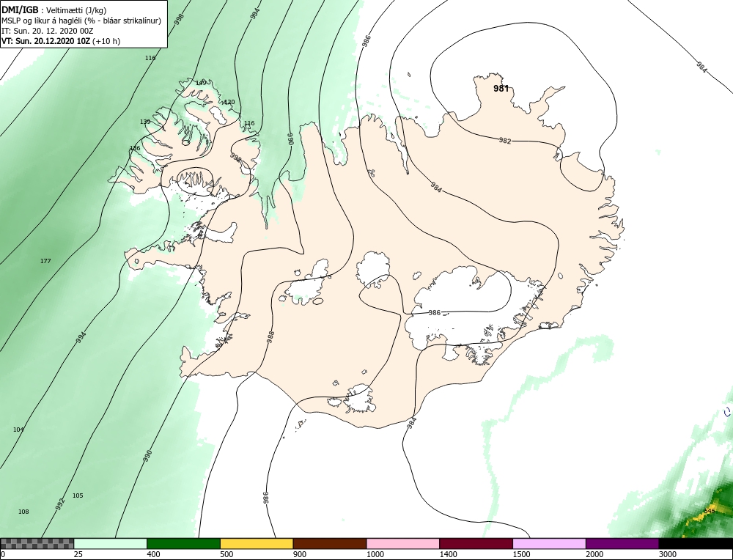Click the CAPE value '120'
Image resolution: width=733 pixels, height=560 pixels.
pos(229,102)
